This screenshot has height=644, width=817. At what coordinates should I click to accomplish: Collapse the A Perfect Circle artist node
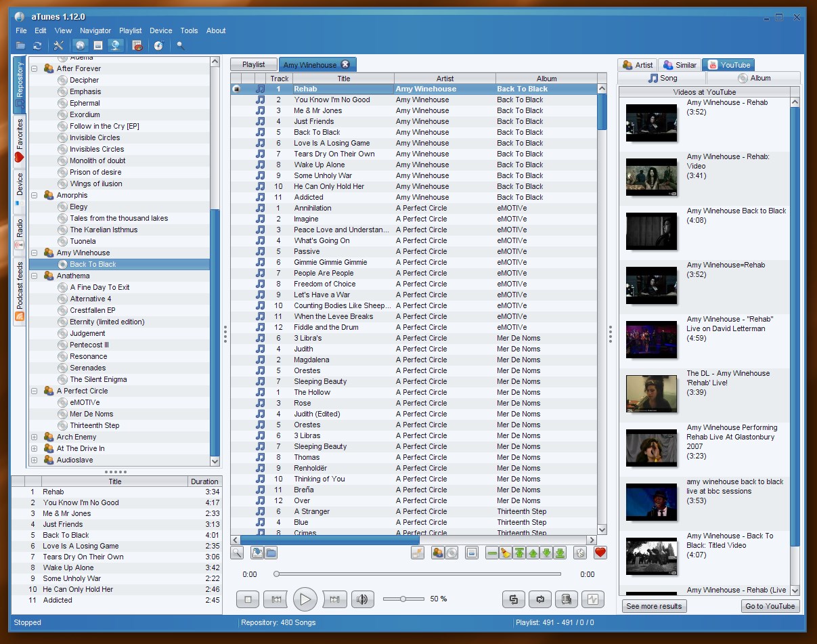click(35, 391)
